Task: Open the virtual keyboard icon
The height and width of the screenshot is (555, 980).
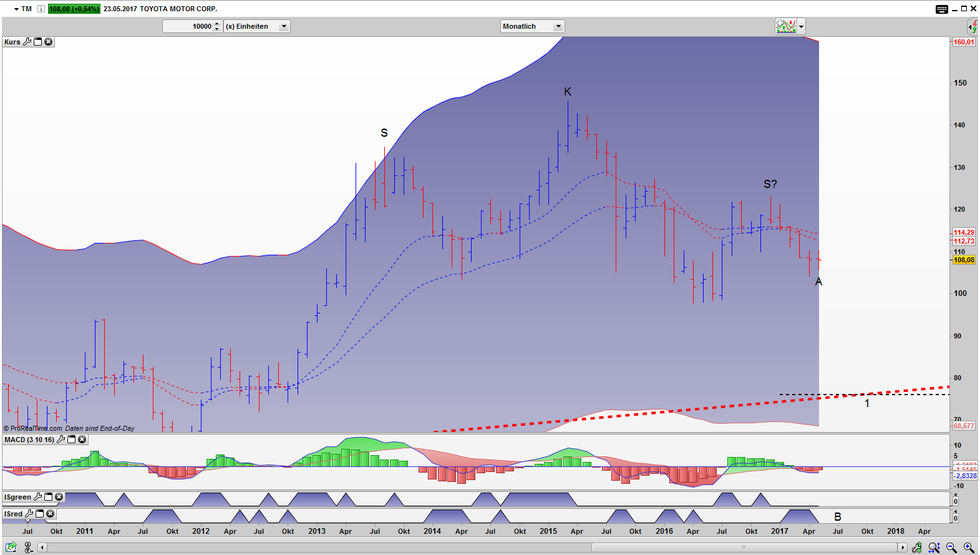Action: tap(941, 9)
